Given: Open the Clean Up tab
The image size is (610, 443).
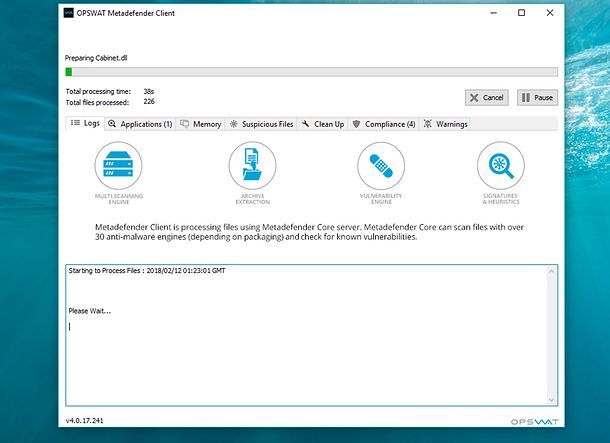Looking at the screenshot, I should click(x=323, y=124).
